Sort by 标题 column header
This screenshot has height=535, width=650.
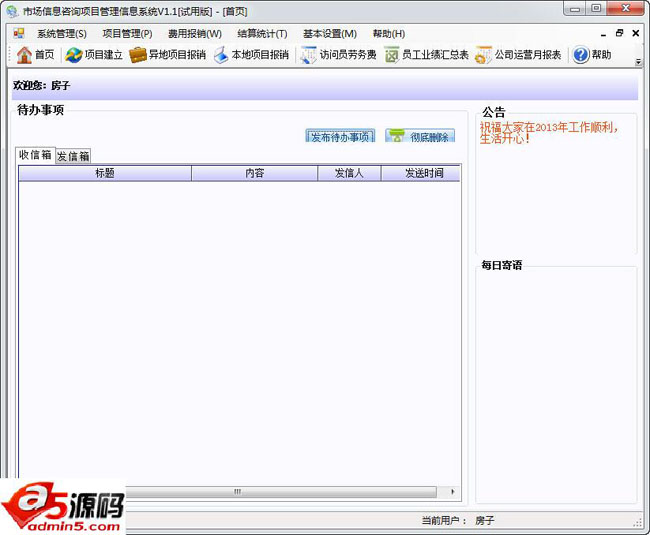[x=105, y=173]
